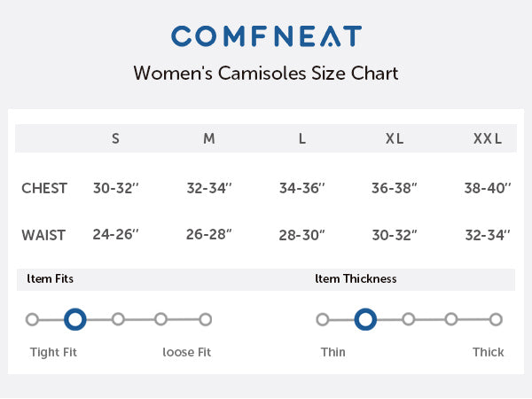The height and width of the screenshot is (399, 532).
Task: Click the Tight Fit label
Action: pos(53,352)
